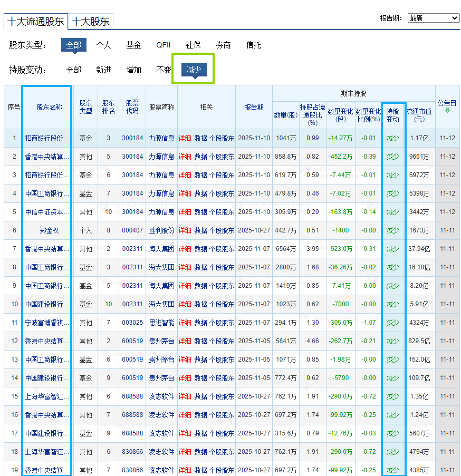Open shareholder 郑金权 link
The image size is (461, 476).
(x=49, y=231)
